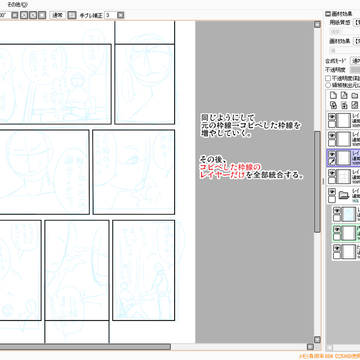Hide the layer with grid-frame thumbnail
The width and height of the screenshot is (360, 360).
coord(332,173)
